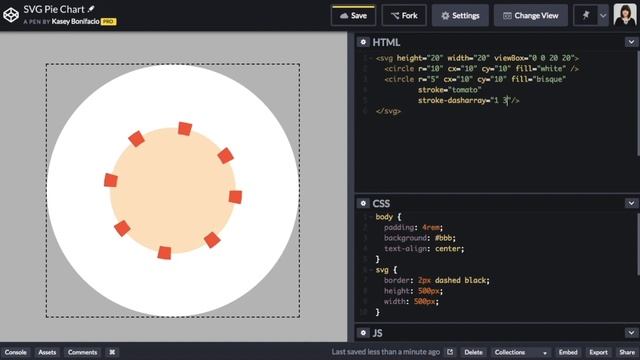
Task: Expand CSS panel dropdown chevron
Action: tap(631, 203)
